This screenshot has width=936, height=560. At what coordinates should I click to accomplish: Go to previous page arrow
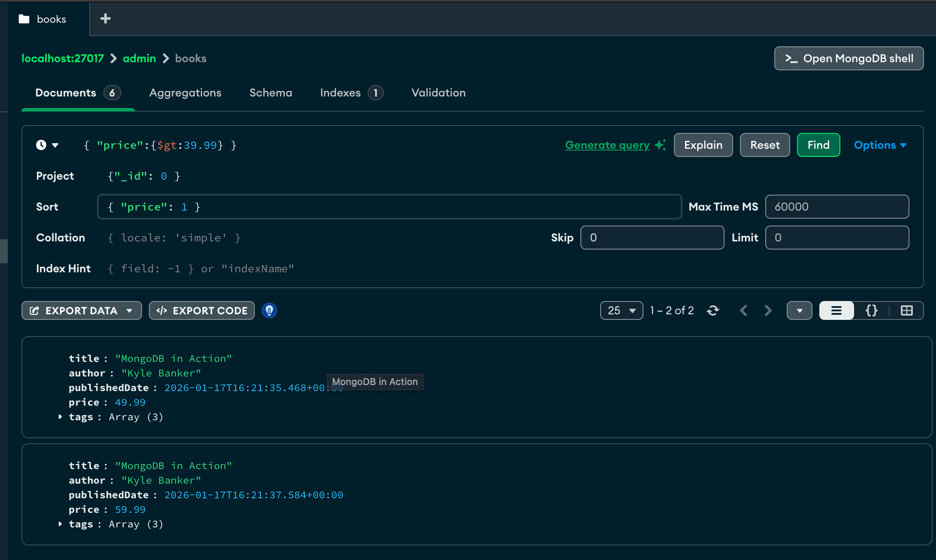coord(744,310)
